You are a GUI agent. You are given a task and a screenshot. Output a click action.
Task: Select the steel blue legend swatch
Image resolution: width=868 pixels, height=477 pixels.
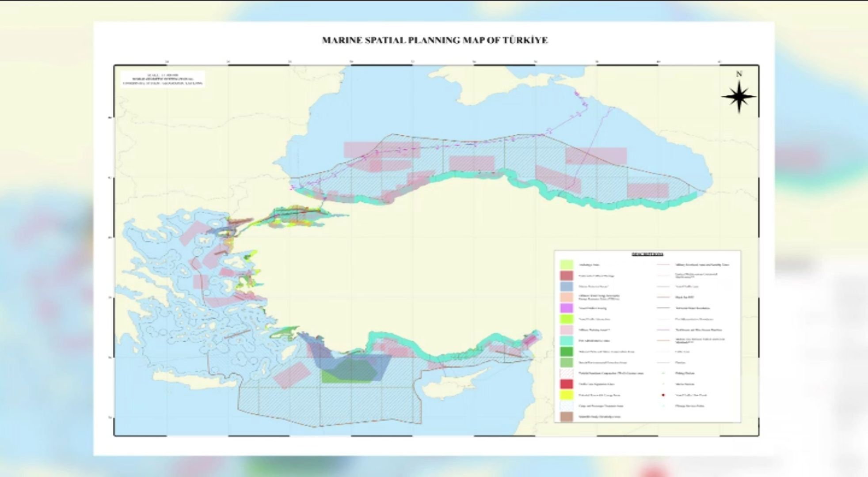567,286
